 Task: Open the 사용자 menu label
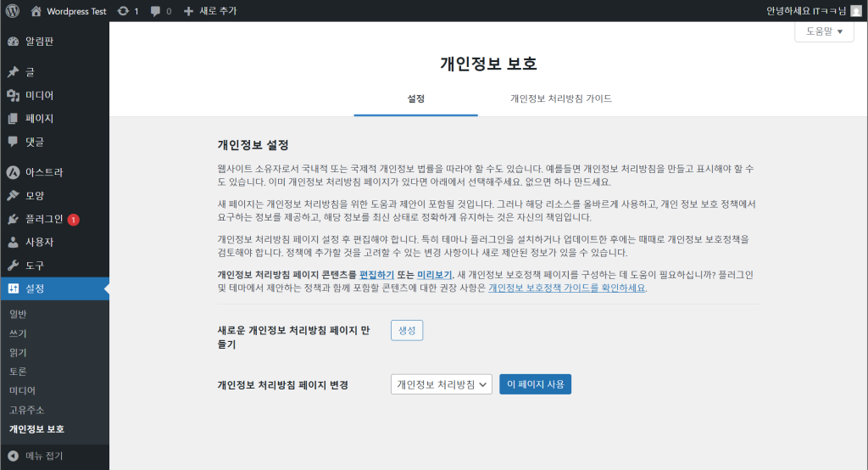tap(39, 242)
